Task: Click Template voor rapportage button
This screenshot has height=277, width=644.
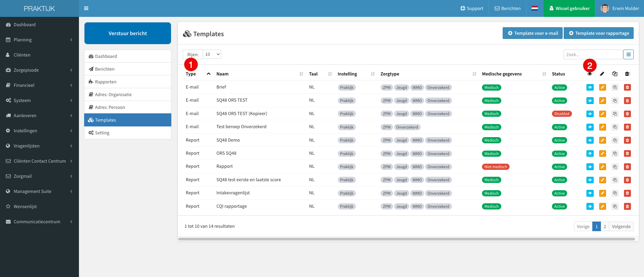Action: (x=598, y=33)
